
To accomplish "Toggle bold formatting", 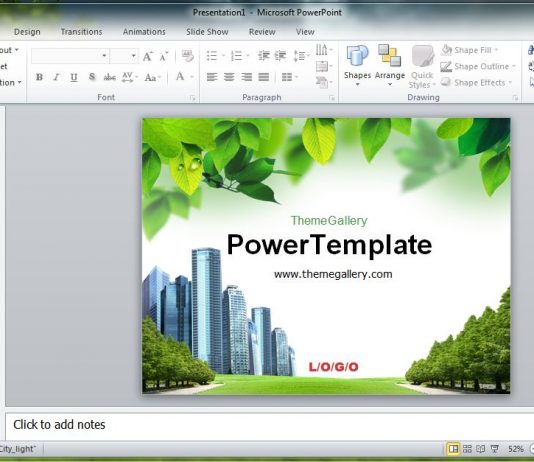I will click(x=40, y=77).
